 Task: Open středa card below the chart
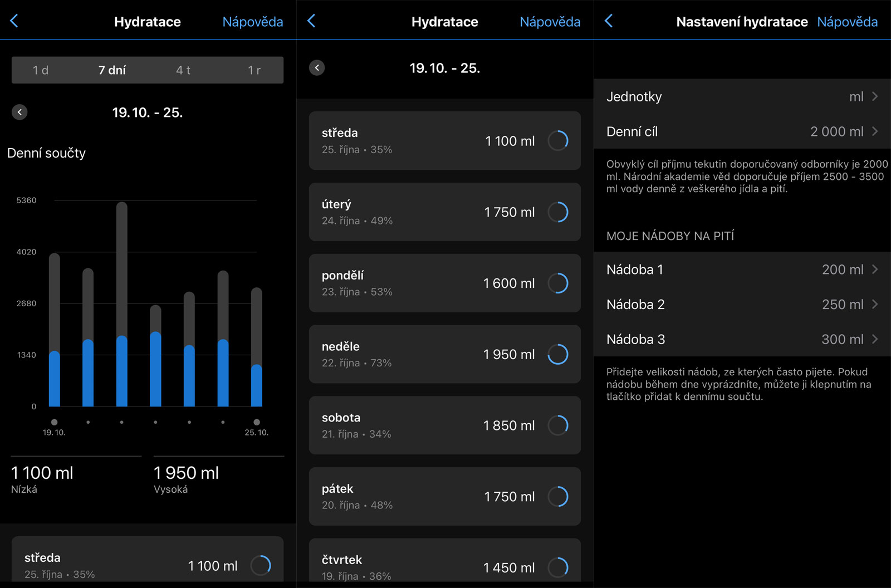point(148,560)
